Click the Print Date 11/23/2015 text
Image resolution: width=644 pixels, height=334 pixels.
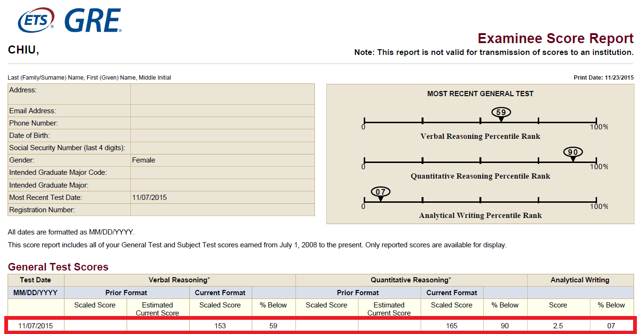604,77
